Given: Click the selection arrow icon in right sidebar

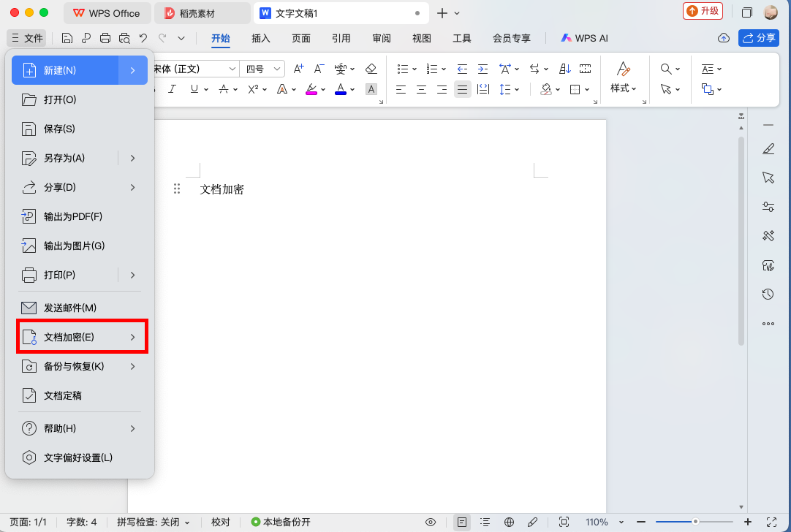Looking at the screenshot, I should pyautogui.click(x=768, y=178).
